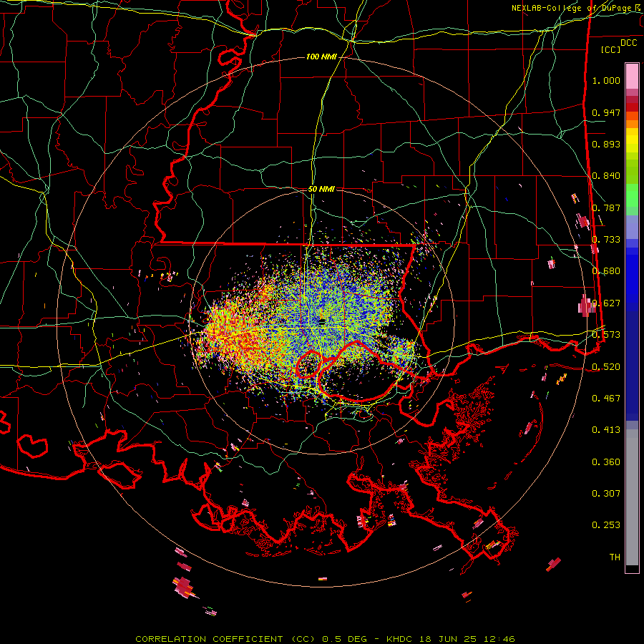This screenshot has width=644, height=644.
Task: Select the 0.520 scale value
Action: tap(606, 367)
